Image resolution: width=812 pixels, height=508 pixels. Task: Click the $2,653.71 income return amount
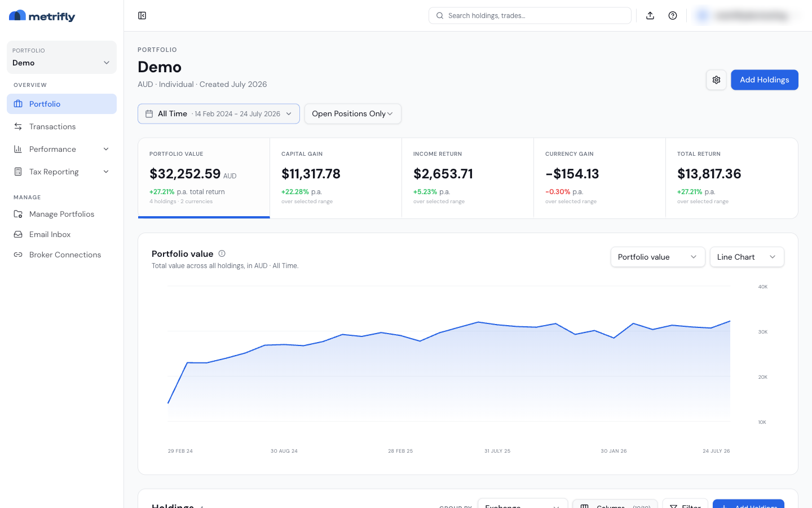coord(443,174)
